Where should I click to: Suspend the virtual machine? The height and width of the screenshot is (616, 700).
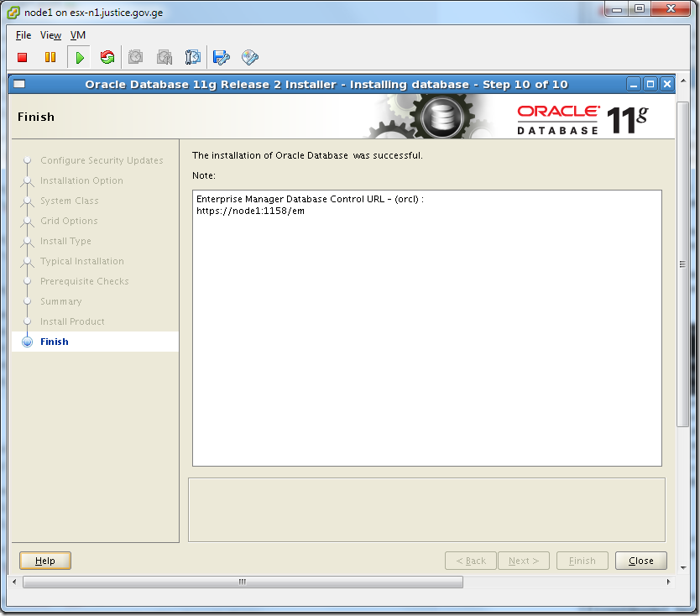tap(50, 57)
